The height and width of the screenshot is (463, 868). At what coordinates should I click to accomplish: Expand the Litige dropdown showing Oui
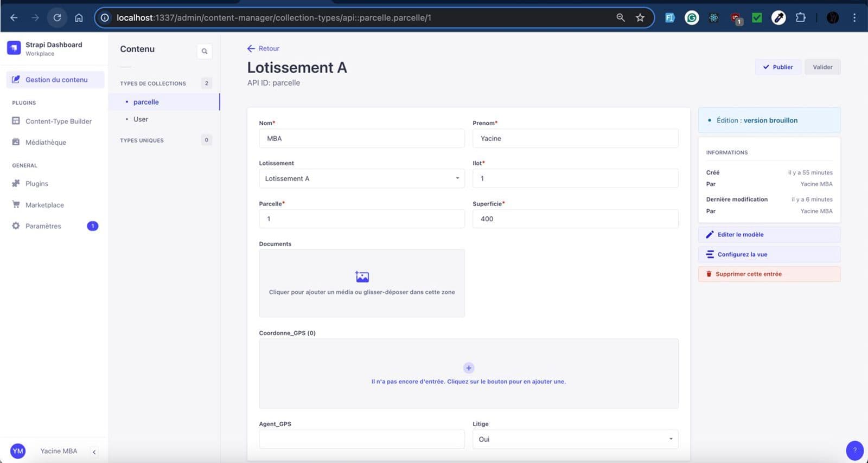click(x=575, y=439)
